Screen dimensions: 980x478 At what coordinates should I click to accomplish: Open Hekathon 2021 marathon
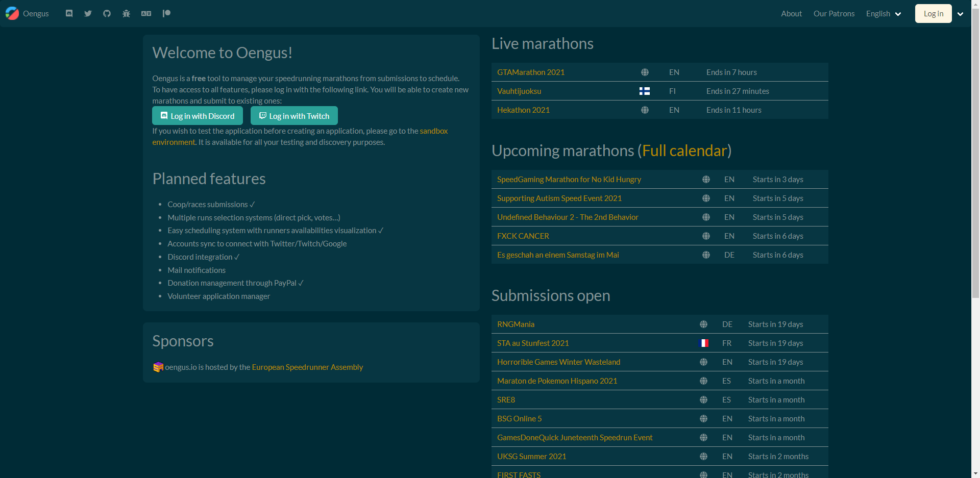[x=523, y=110]
